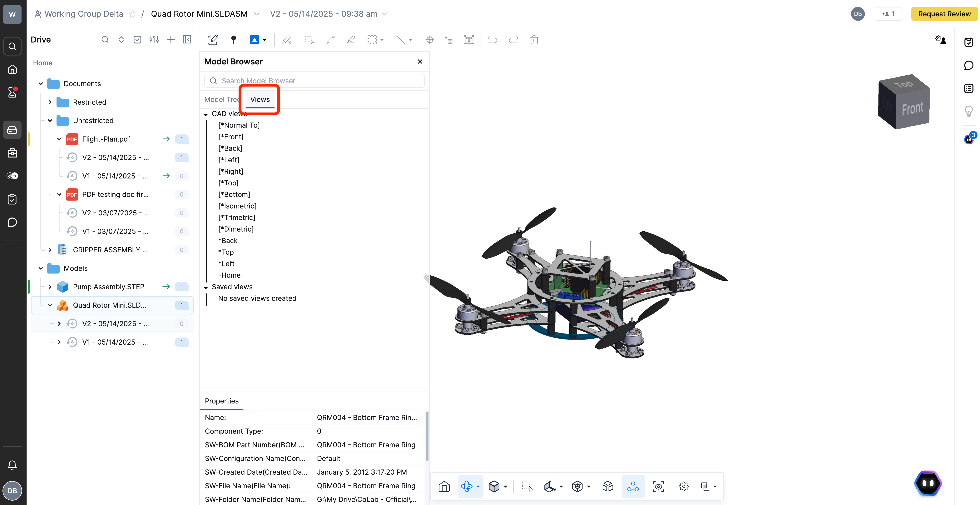Open the DB user avatar in left sidebar
Screen dimensions: 980x505
[12, 491]
